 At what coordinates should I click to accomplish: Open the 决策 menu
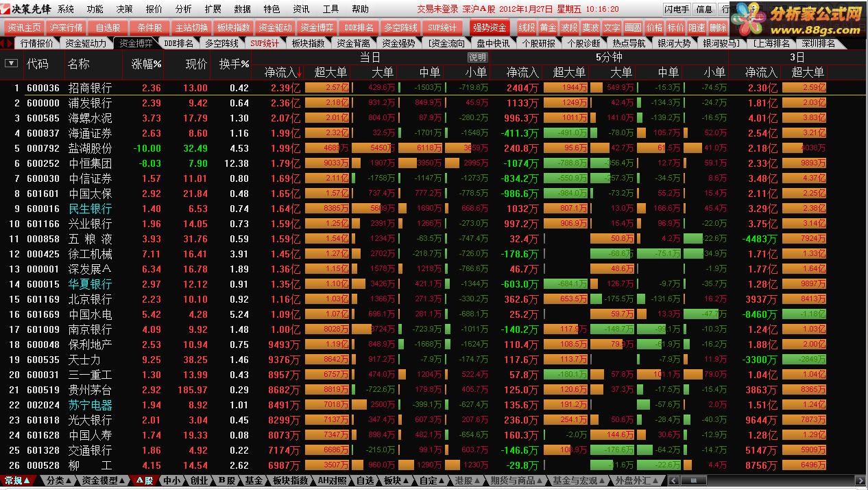pyautogui.click(x=125, y=9)
